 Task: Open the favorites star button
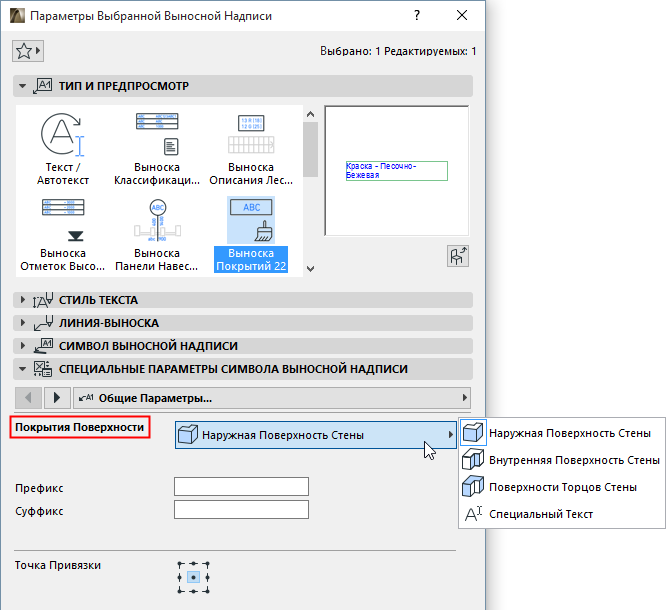(28, 51)
